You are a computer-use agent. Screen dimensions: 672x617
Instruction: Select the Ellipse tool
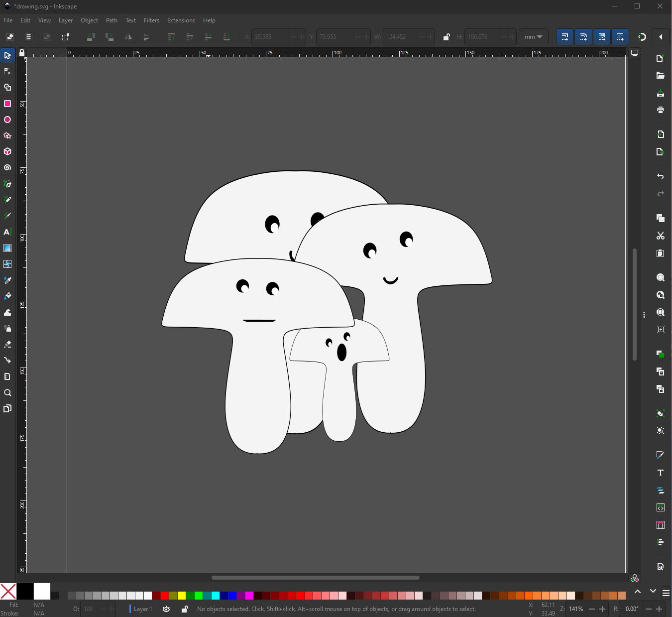point(7,120)
